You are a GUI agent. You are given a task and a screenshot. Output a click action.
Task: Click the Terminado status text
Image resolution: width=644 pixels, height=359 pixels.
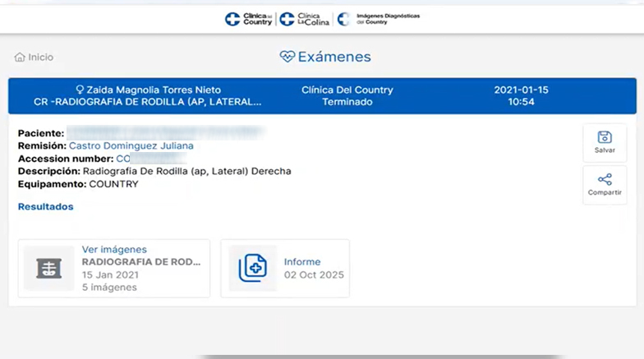click(x=347, y=102)
